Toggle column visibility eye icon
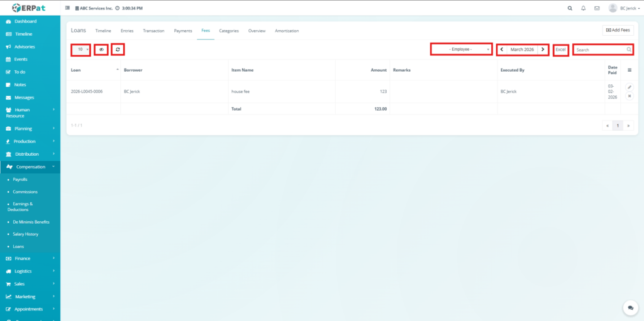This screenshot has height=321, width=644. 101,49
